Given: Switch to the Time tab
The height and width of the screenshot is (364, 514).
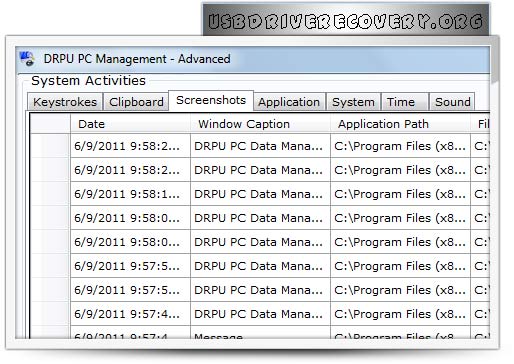Looking at the screenshot, I should 405,102.
